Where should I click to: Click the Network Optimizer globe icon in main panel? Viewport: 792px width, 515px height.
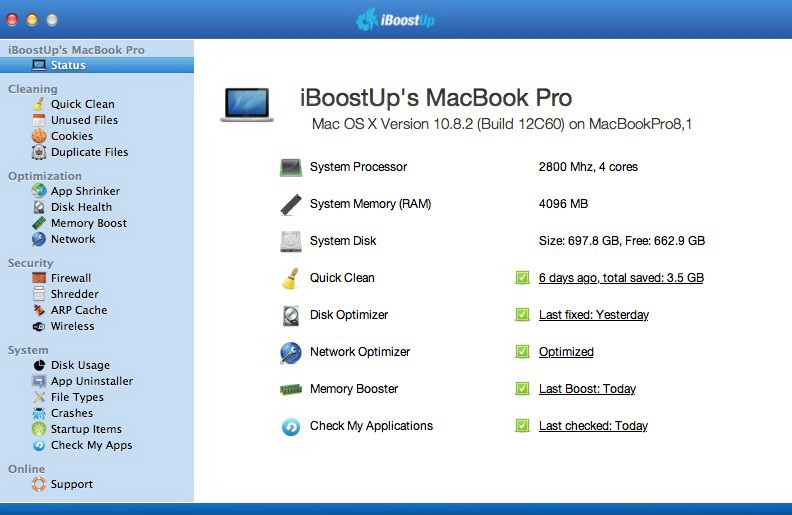click(291, 352)
